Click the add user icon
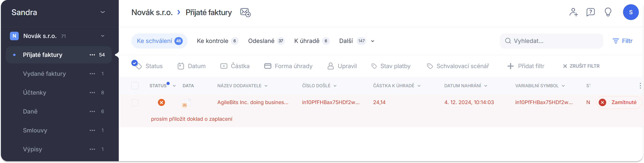Image resolution: width=644 pixels, height=163 pixels. [x=573, y=12]
